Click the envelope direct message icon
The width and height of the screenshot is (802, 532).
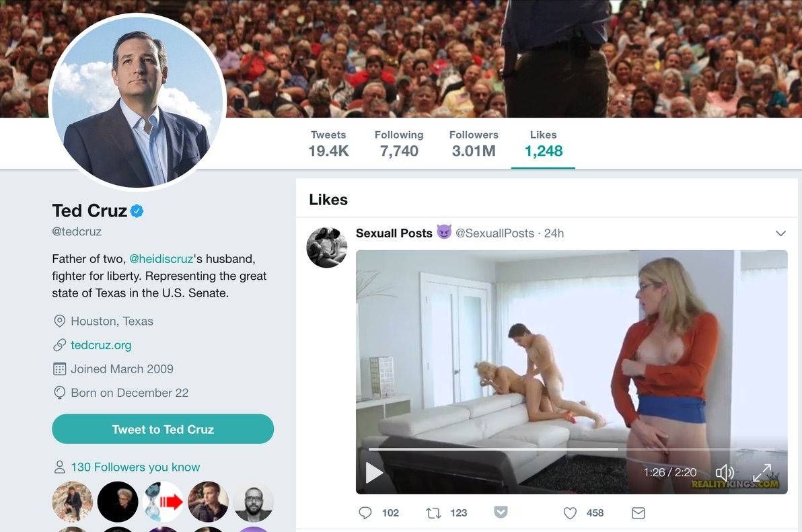[639, 513]
